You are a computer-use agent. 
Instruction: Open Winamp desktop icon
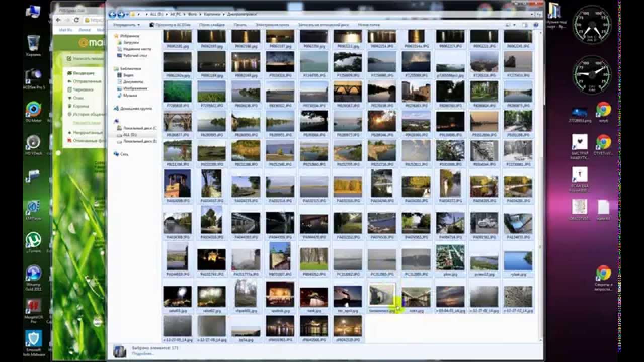(34, 277)
